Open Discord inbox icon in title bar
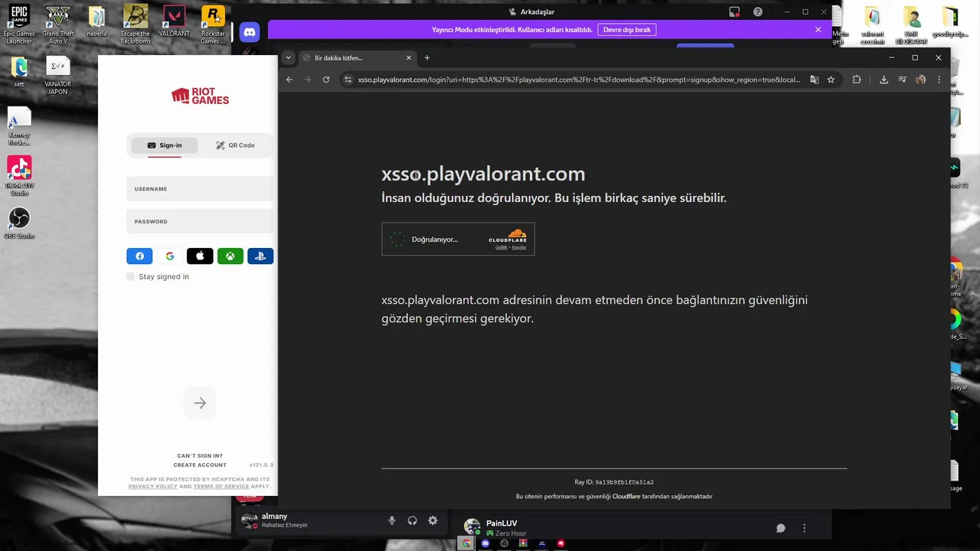Screen dimensions: 980x551 [x=734, y=11]
